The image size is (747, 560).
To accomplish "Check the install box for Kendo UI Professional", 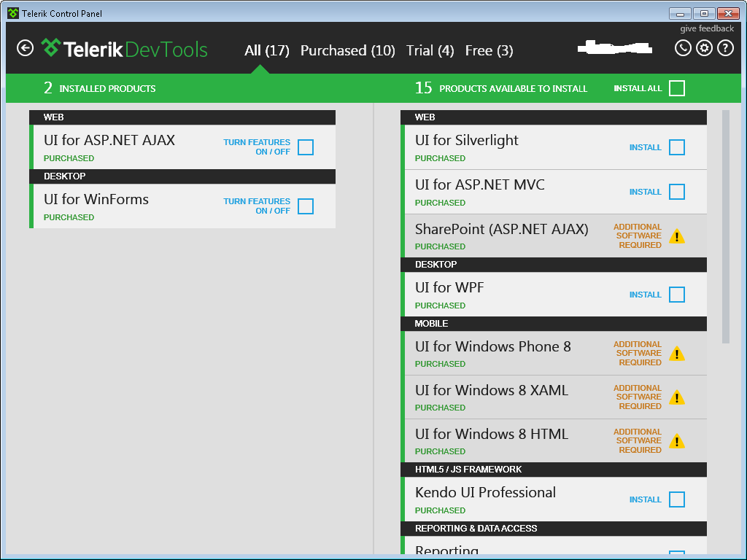I will click(677, 499).
